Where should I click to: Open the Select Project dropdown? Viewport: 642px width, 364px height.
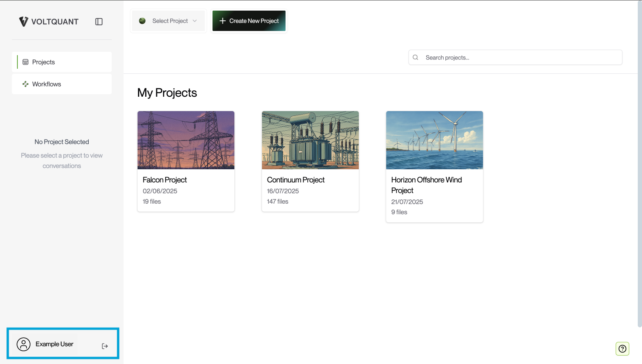click(169, 21)
